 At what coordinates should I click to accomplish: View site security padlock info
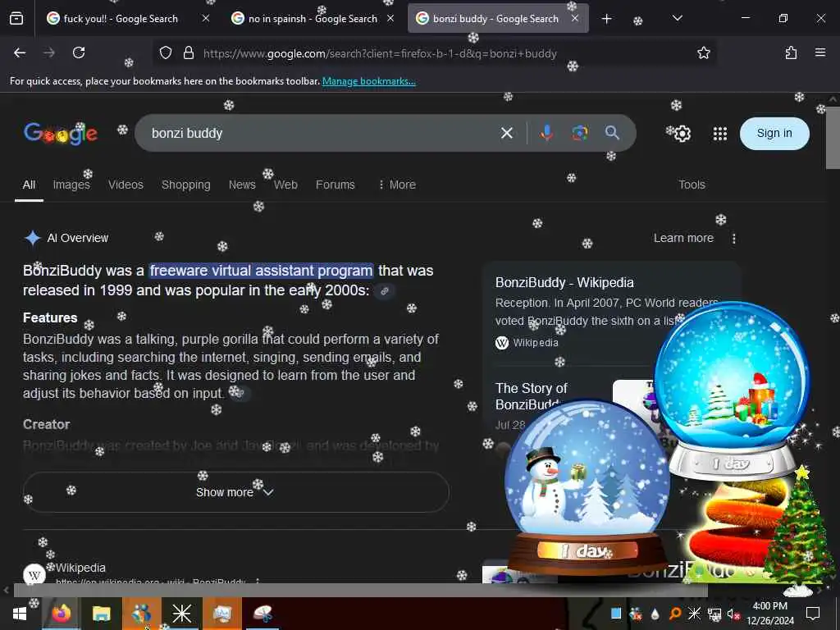pyautogui.click(x=189, y=53)
